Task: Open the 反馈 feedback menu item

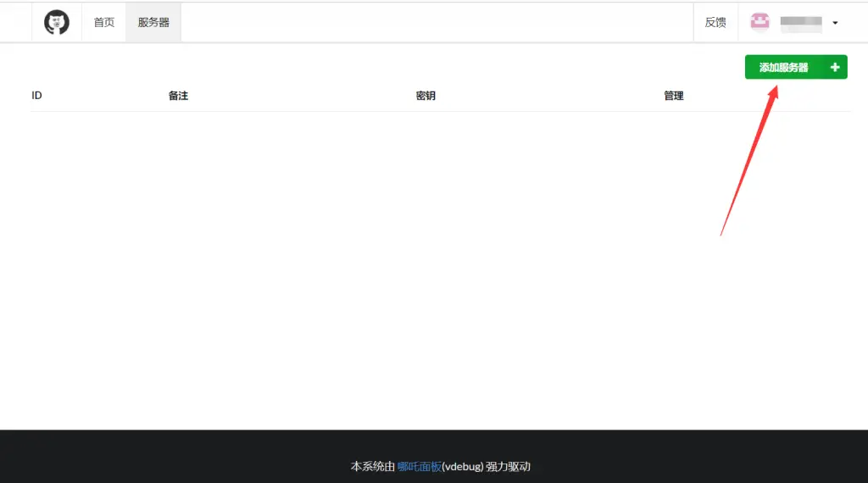Action: click(715, 23)
